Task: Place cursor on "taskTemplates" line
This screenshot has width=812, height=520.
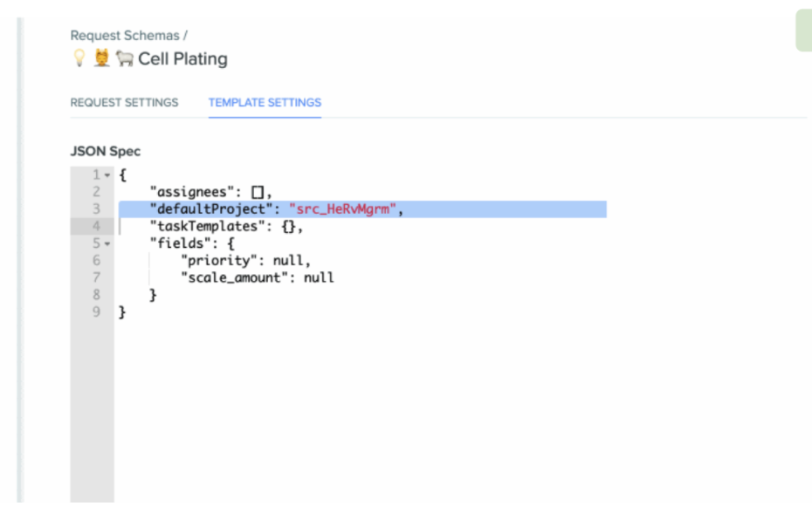Action: [x=226, y=226]
